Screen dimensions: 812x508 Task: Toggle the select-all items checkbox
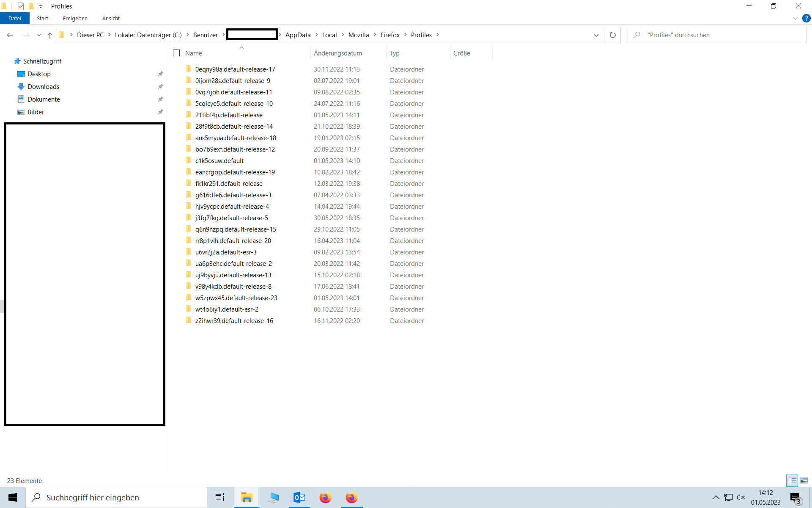(x=176, y=53)
